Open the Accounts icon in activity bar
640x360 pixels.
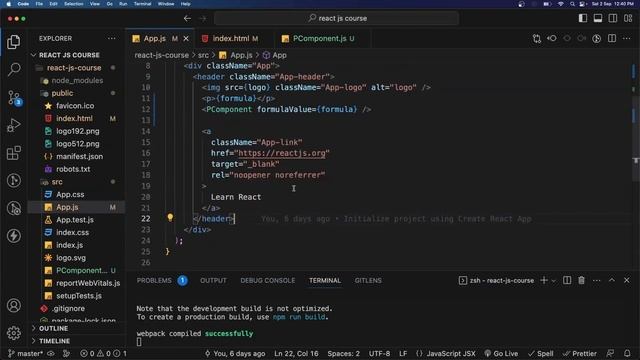click(x=13, y=305)
